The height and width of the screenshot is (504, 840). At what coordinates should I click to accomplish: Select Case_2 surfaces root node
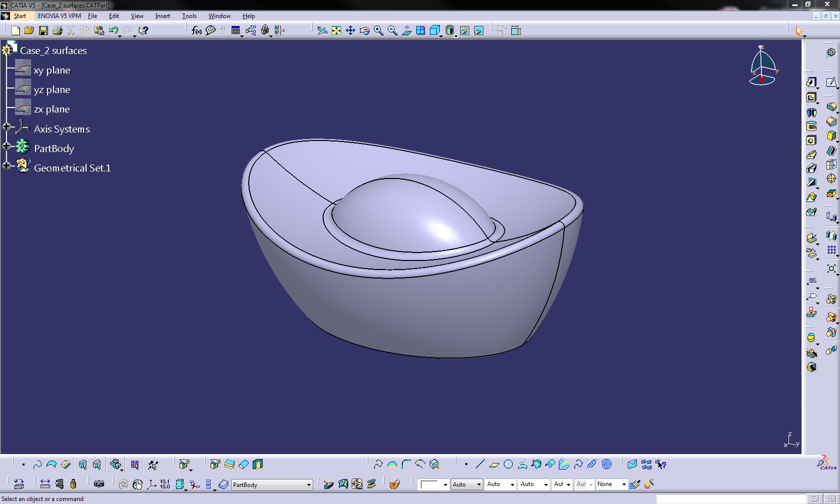pyautogui.click(x=54, y=50)
